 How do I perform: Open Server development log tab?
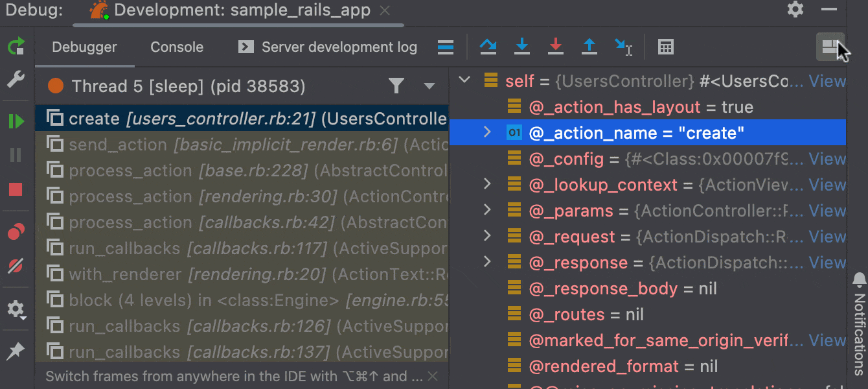pos(328,47)
